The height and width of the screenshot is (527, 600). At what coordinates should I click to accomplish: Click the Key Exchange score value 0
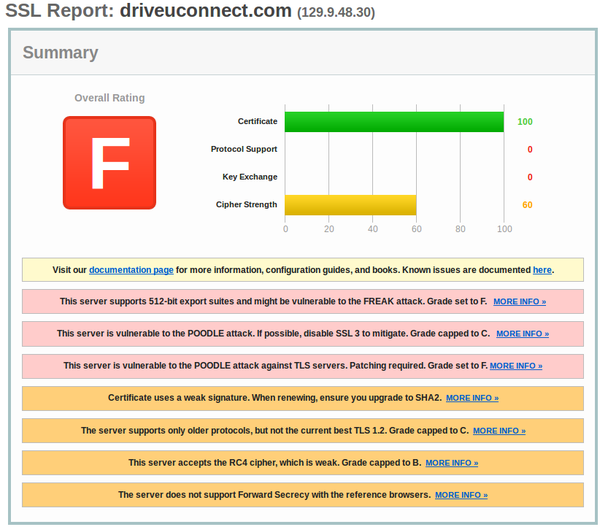[530, 177]
